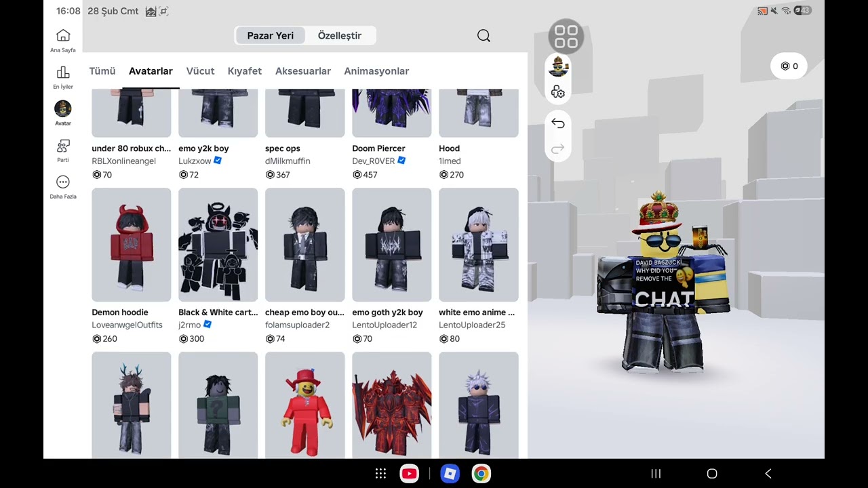
Task: Open creator j2rmo
Action: pos(190,325)
